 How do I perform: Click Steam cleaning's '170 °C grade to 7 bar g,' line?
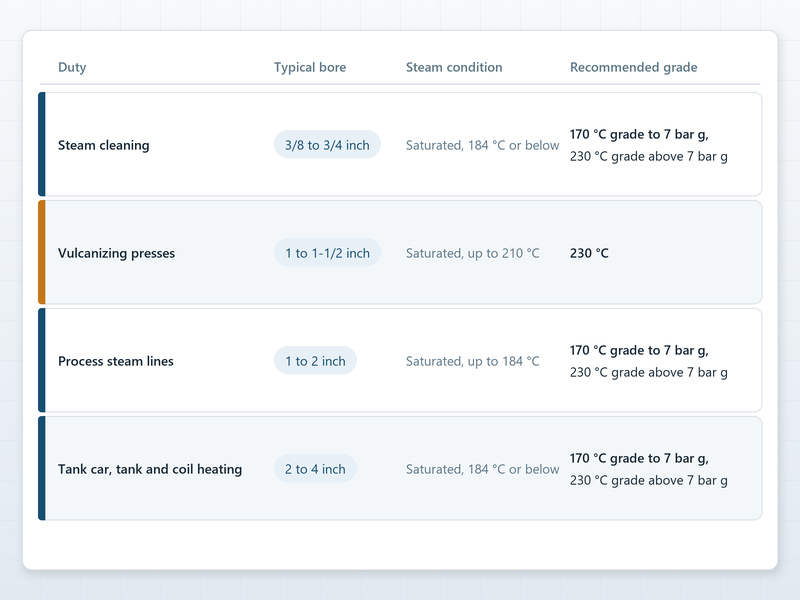tap(639, 134)
